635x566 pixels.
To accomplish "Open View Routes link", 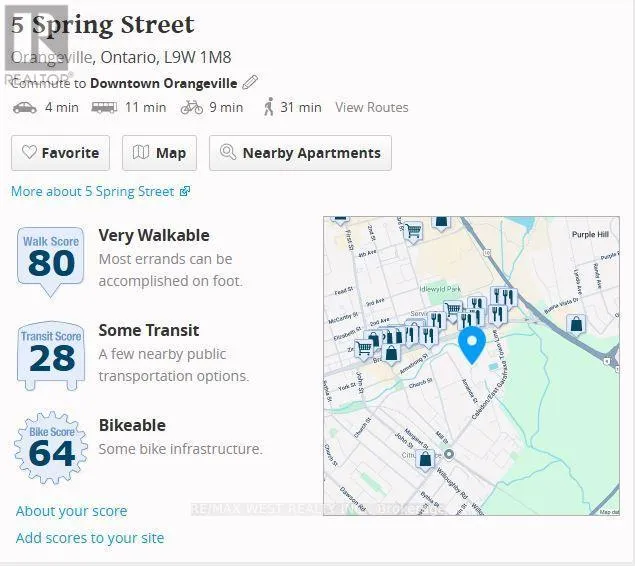I will coord(371,107).
